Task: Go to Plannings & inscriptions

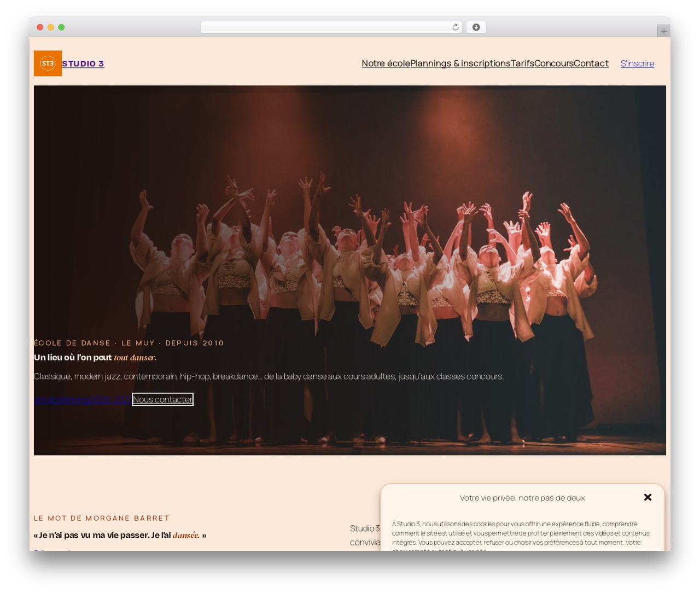Action: [460, 63]
